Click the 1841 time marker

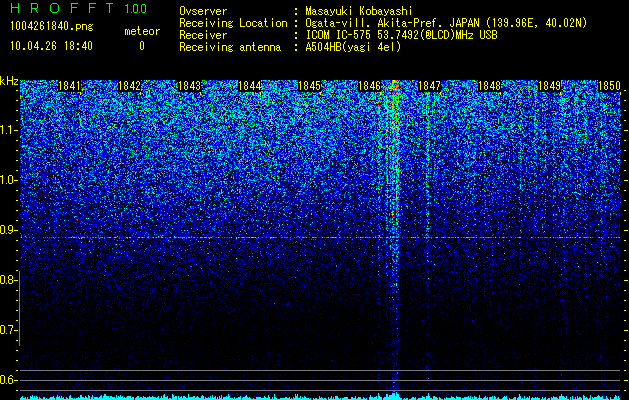(69, 86)
